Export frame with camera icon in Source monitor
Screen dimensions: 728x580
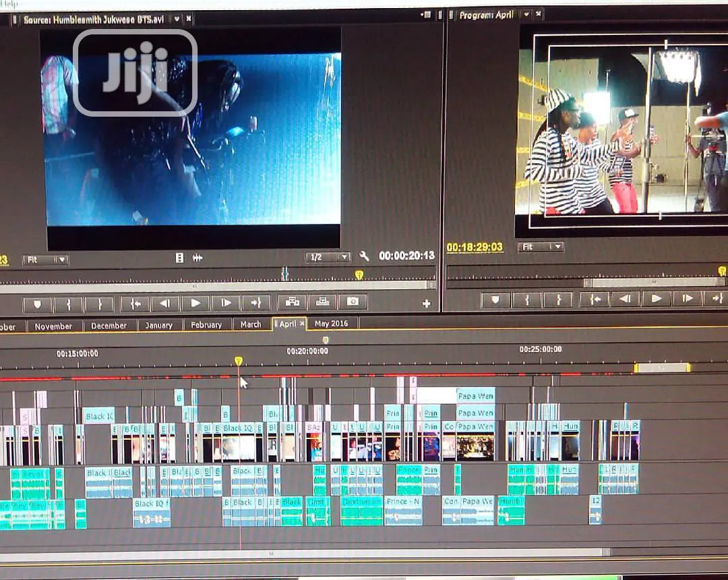click(353, 301)
